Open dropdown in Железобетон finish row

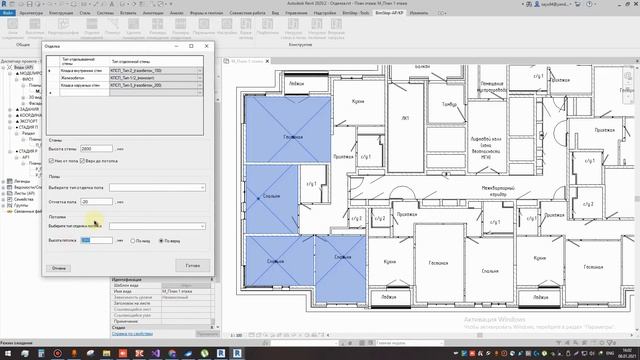[200, 78]
